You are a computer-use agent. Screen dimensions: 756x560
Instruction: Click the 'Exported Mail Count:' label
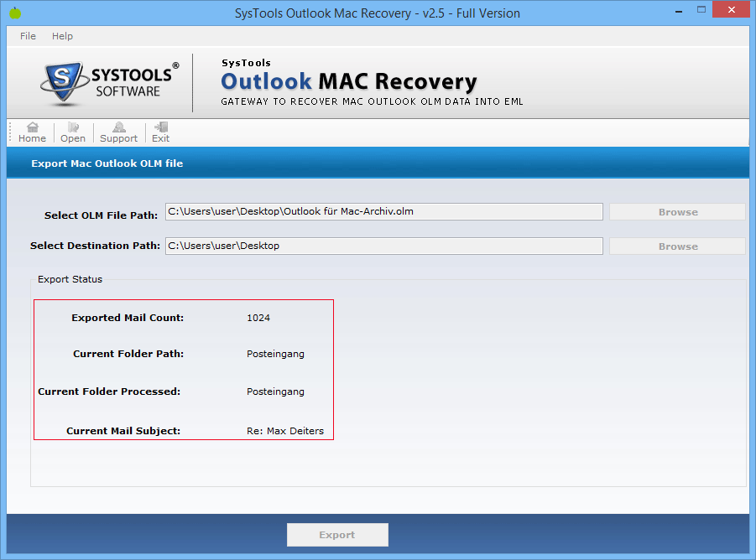128,318
